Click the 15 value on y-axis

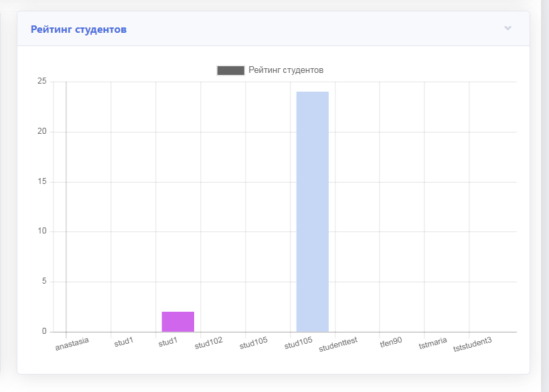(x=42, y=182)
